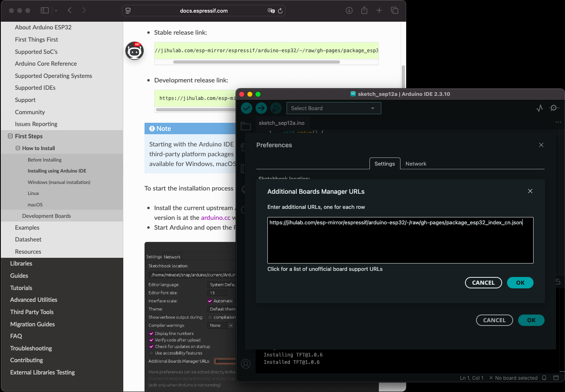Click the stable release link code scrollbar
565x392 pixels.
click(x=256, y=62)
